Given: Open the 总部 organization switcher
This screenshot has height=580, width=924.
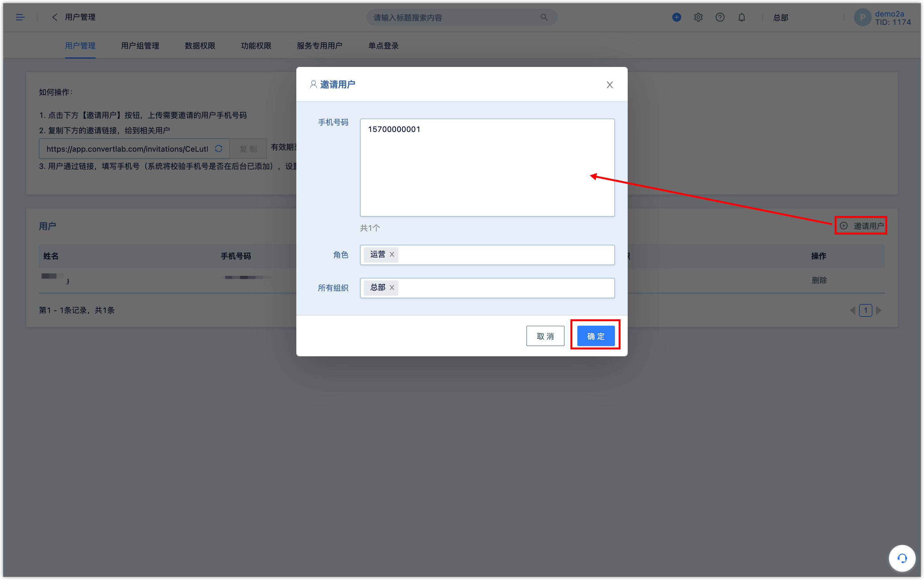Looking at the screenshot, I should tap(781, 17).
